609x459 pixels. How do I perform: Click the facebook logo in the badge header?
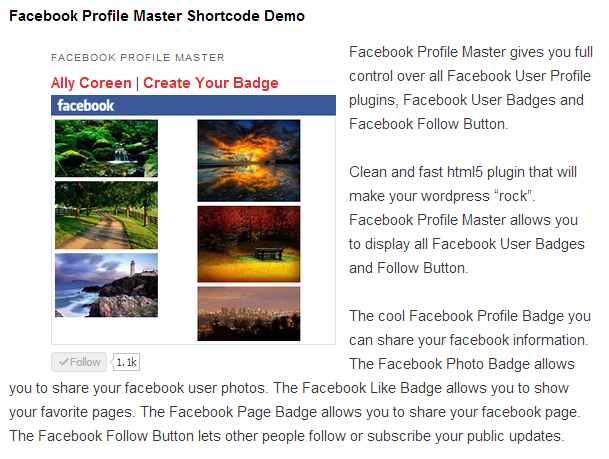pos(86,105)
